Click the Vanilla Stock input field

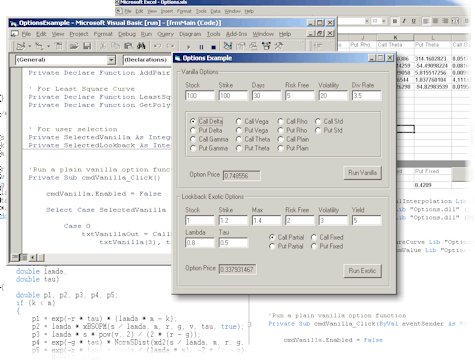click(200, 96)
